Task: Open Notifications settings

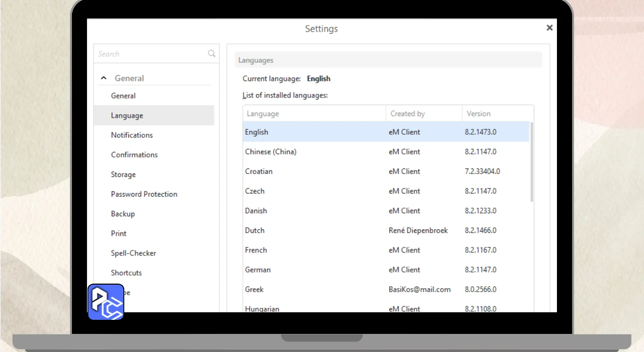Action: (132, 135)
